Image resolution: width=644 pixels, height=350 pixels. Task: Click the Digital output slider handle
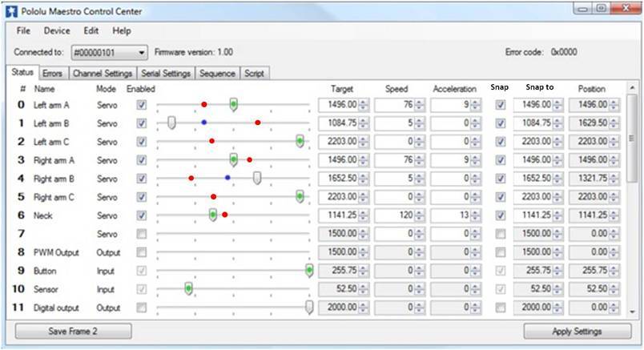click(309, 307)
